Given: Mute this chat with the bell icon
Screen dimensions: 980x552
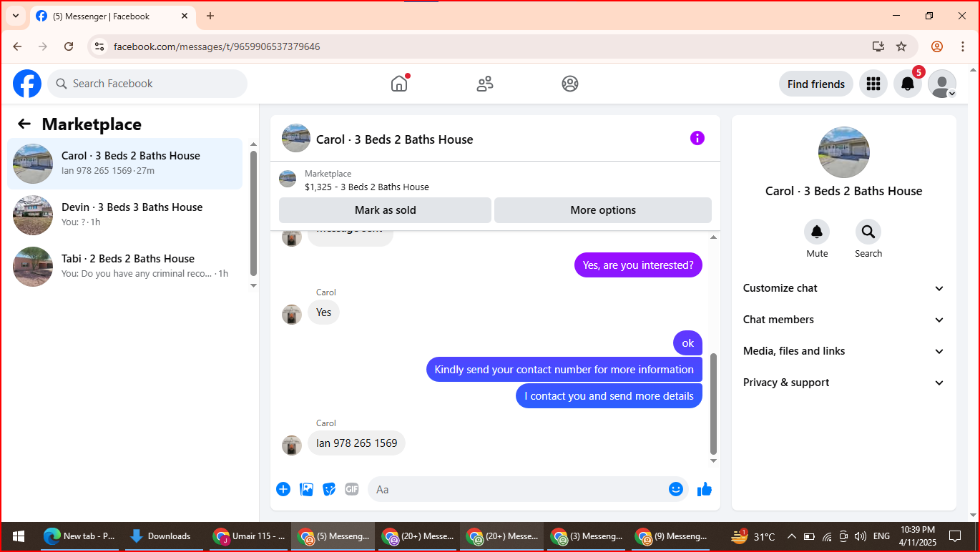Looking at the screenshot, I should point(817,232).
